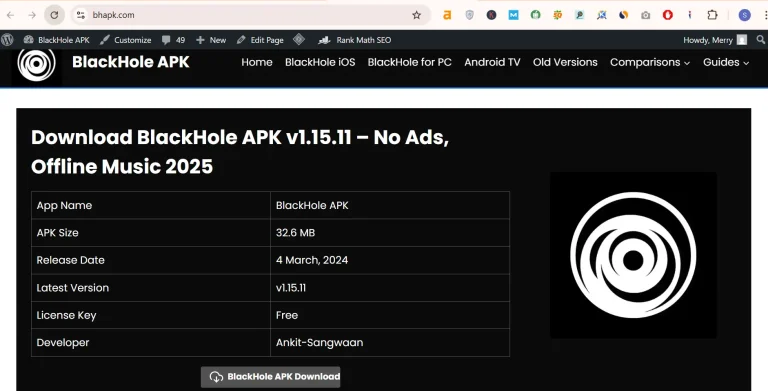Select the 'App Name' table cell
The width and height of the screenshot is (768, 391).
tap(151, 205)
